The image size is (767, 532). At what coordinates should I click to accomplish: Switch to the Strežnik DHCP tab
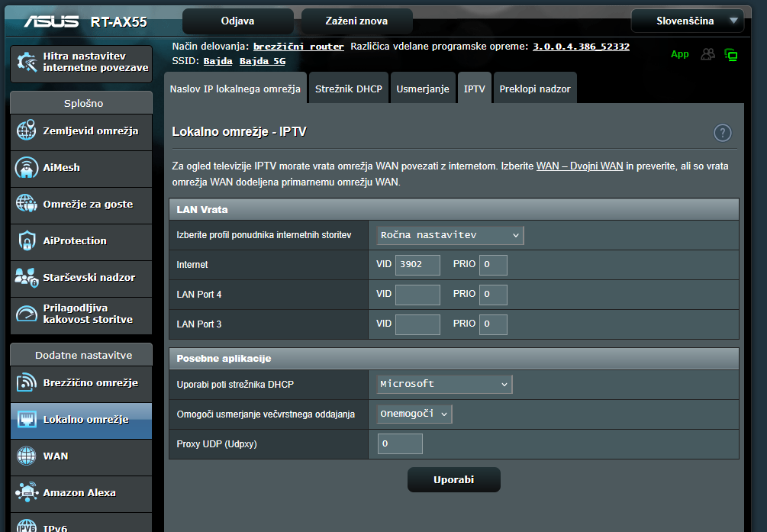pyautogui.click(x=348, y=89)
